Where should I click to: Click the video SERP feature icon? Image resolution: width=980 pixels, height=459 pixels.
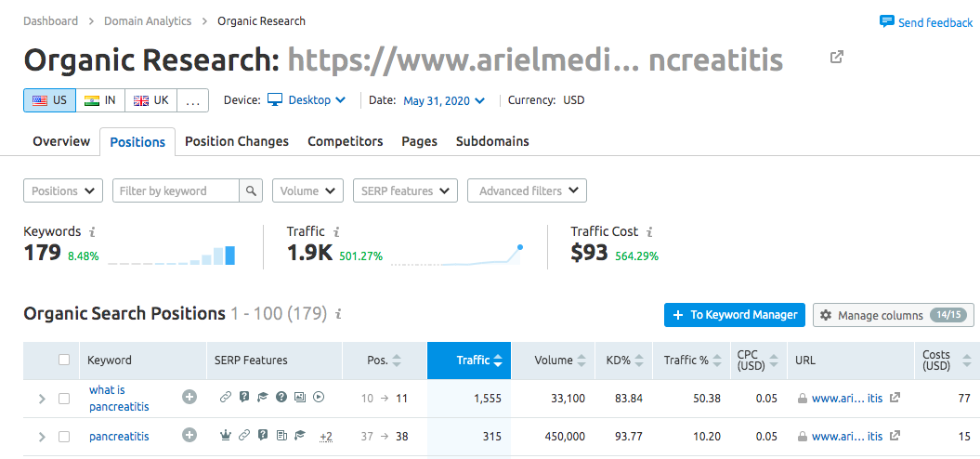(319, 398)
